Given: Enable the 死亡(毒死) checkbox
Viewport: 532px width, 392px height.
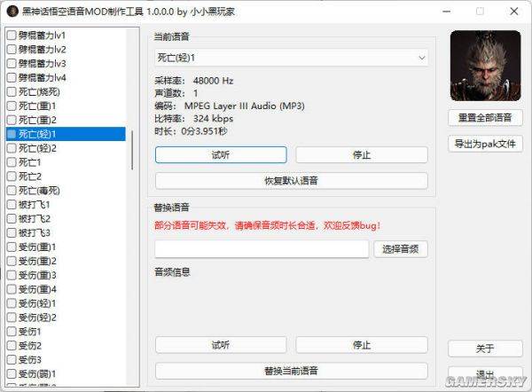Looking at the screenshot, I should click(x=12, y=191).
